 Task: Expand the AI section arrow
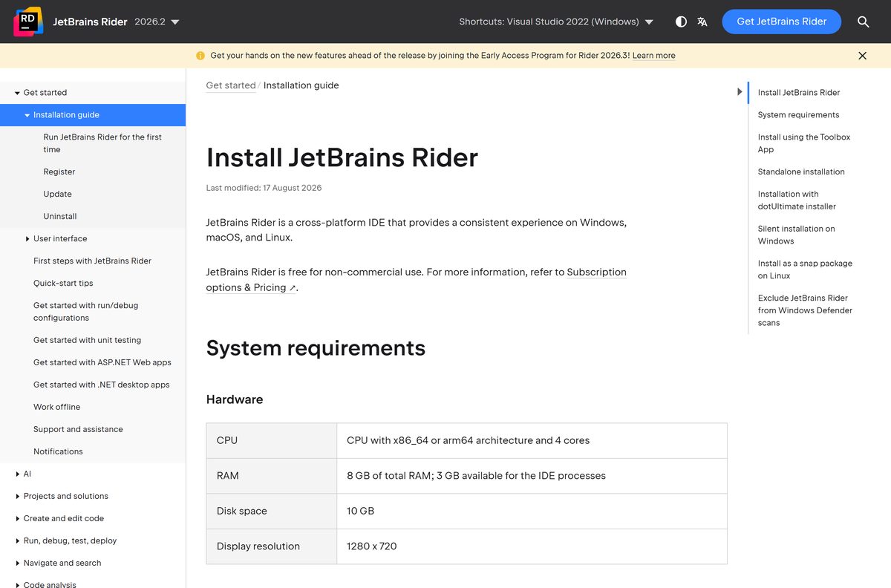[17, 474]
